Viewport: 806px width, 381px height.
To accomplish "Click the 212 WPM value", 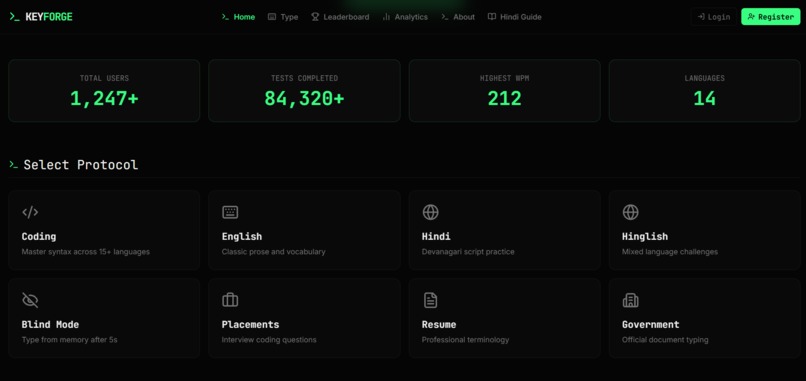I will click(504, 99).
